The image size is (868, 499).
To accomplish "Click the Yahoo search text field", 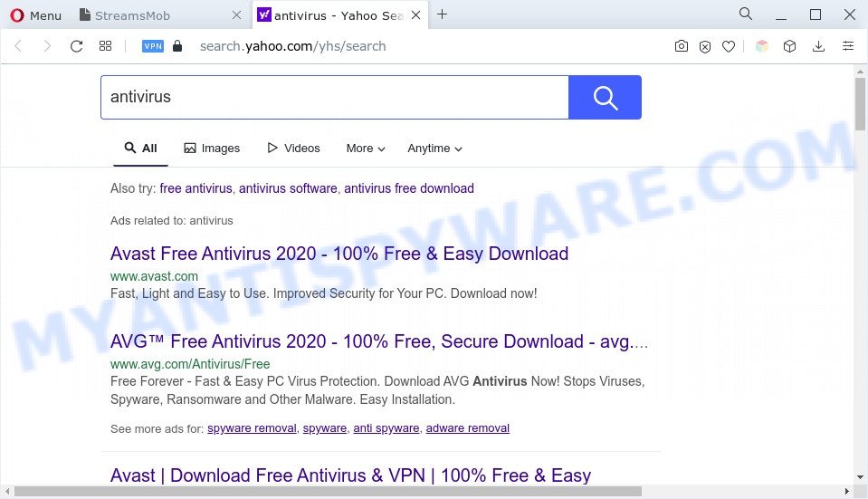I will (334, 97).
